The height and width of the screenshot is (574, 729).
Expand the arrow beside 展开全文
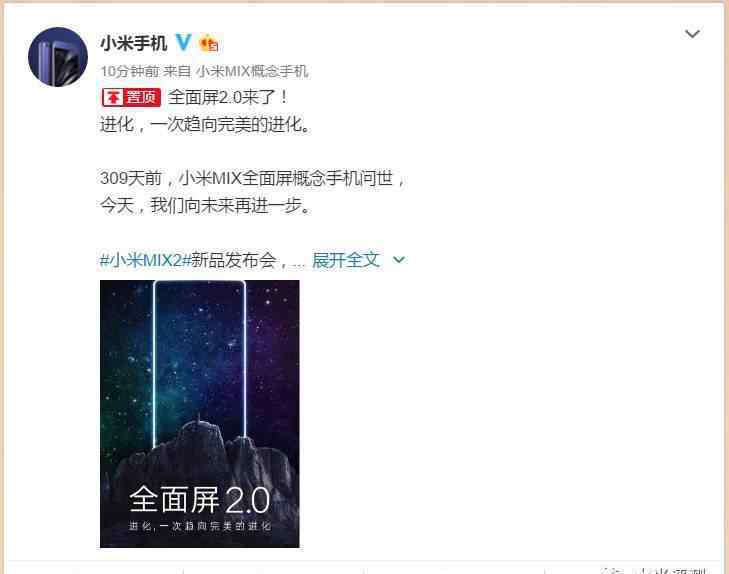click(x=399, y=260)
